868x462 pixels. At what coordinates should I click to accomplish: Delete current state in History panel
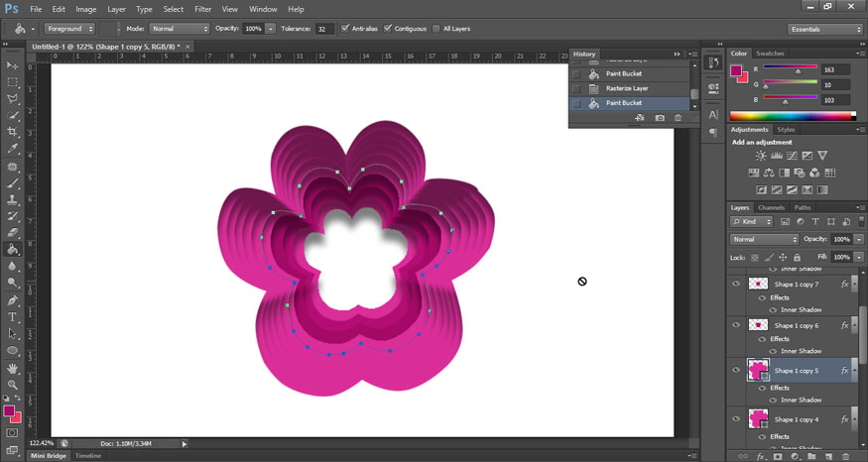pos(679,118)
